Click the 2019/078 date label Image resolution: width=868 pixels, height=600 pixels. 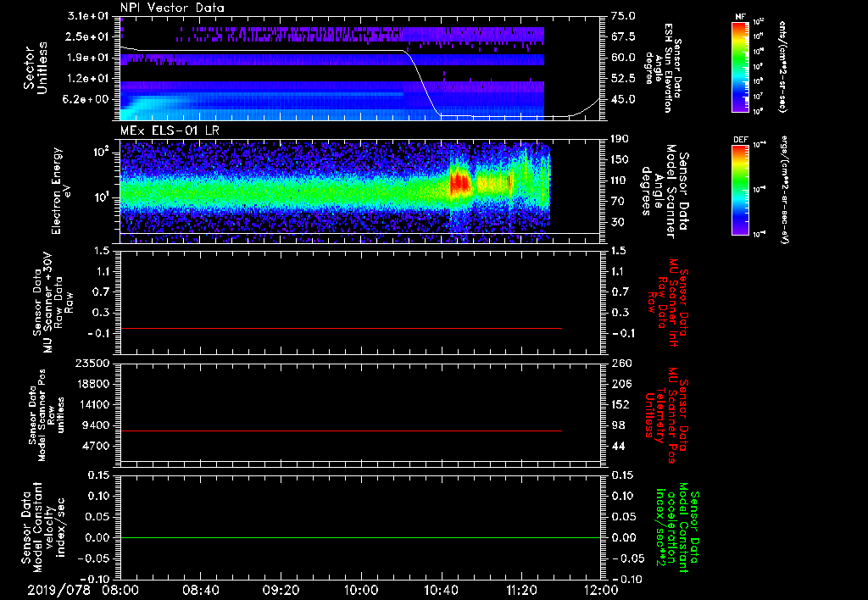58,588
